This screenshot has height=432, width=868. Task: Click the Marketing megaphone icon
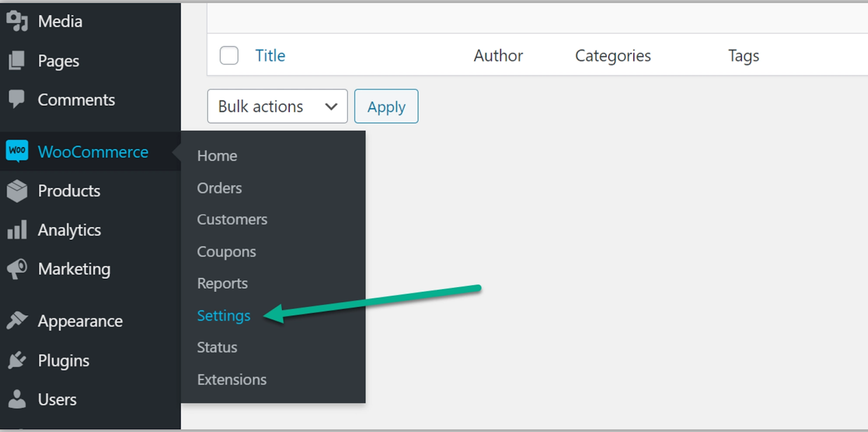pos(17,269)
